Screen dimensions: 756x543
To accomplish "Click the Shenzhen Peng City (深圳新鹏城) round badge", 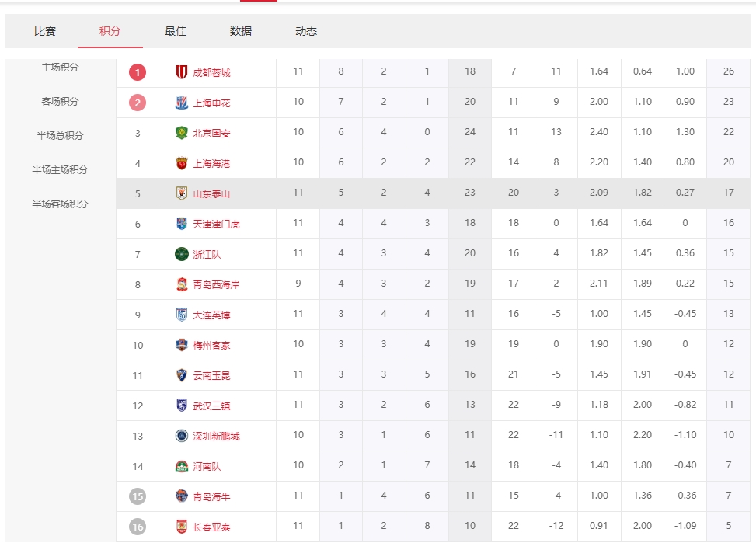I will (x=182, y=436).
